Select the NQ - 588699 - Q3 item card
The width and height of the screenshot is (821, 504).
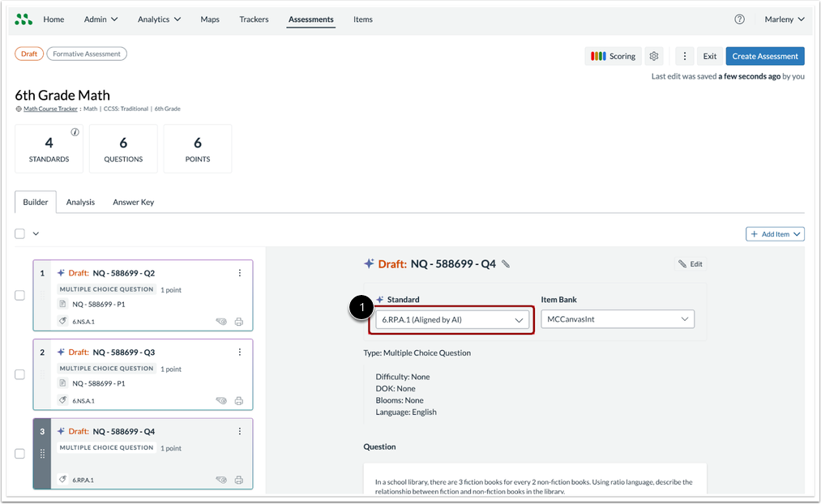(x=143, y=374)
